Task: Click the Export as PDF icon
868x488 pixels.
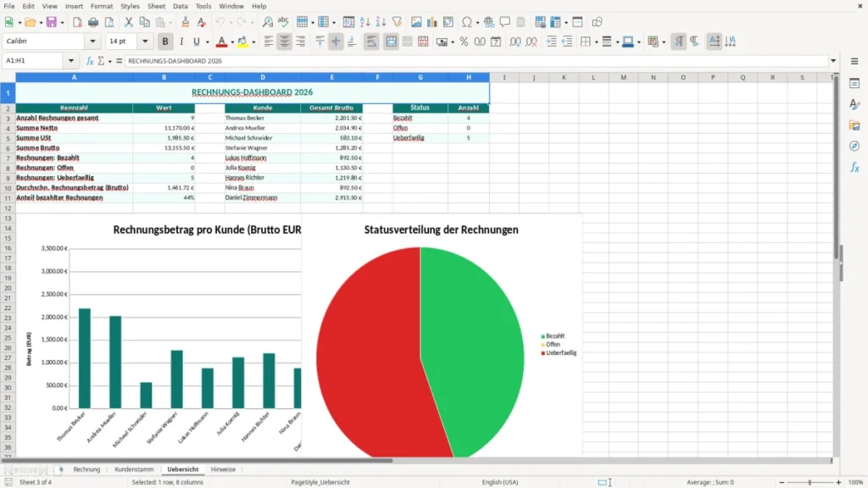Action: click(77, 22)
